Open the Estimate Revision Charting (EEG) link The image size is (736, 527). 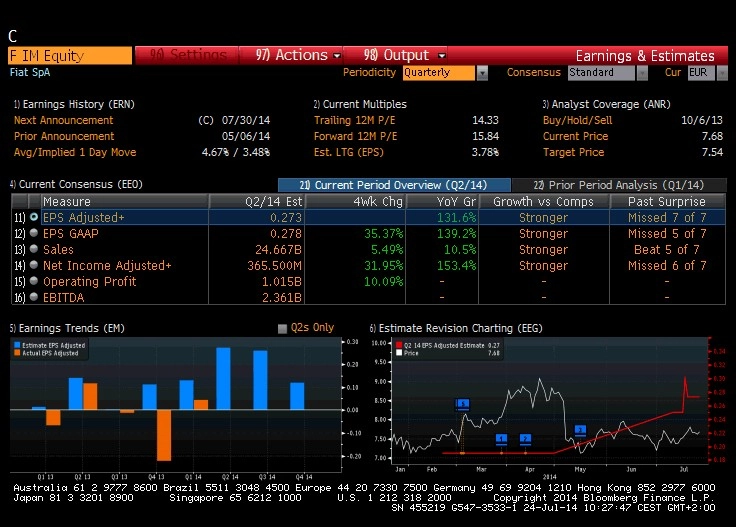(x=456, y=328)
